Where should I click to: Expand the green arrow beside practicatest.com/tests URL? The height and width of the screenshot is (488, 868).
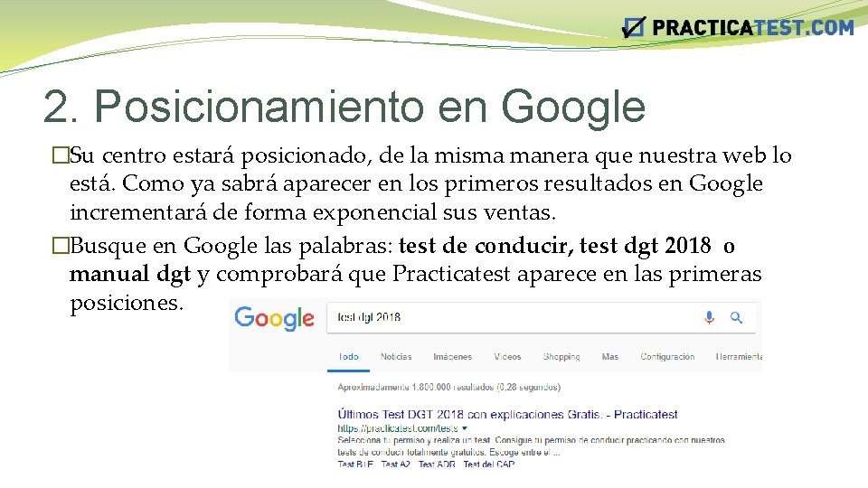(465, 428)
